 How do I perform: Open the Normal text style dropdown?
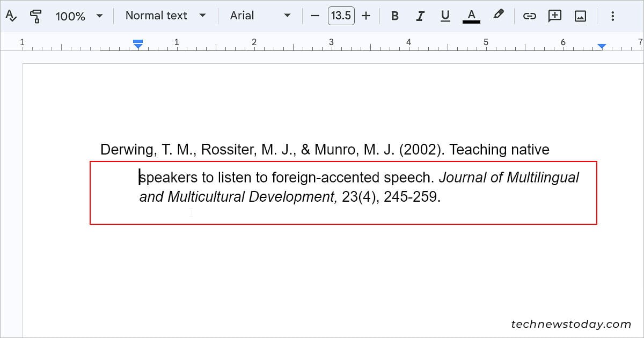[x=166, y=16]
